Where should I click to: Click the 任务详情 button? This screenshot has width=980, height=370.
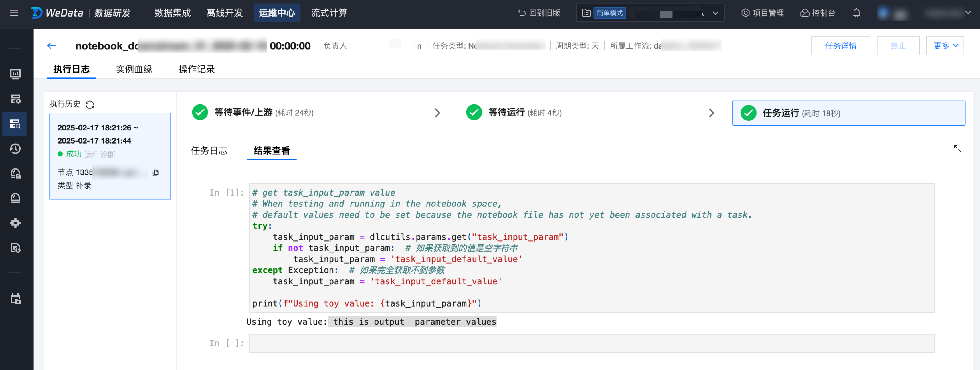[x=840, y=46]
